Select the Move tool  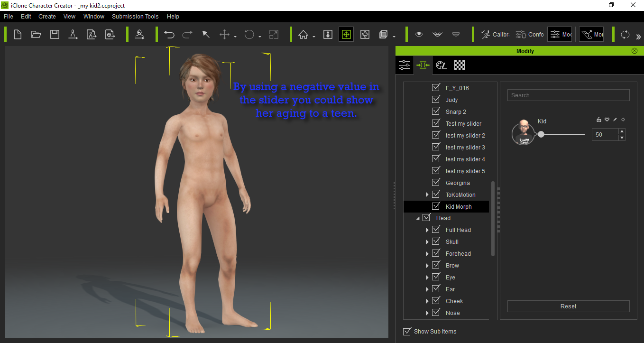click(224, 34)
